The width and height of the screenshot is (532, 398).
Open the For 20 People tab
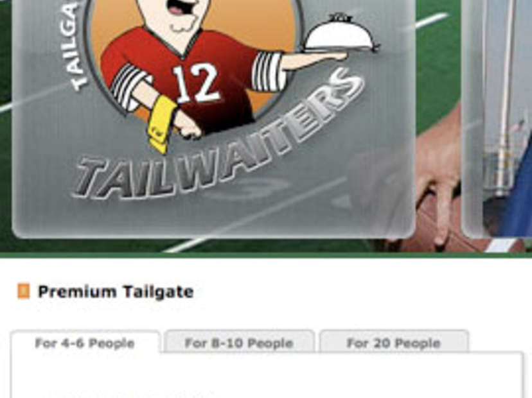tap(394, 343)
